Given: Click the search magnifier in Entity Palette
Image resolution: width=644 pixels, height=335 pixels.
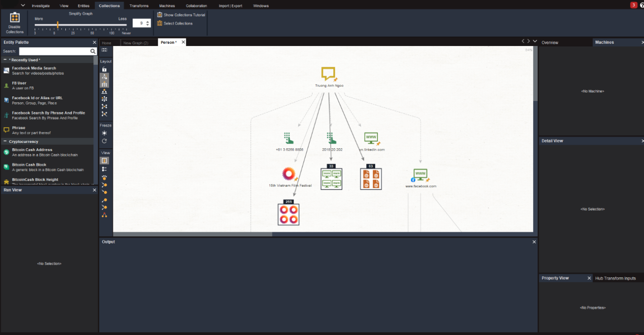Looking at the screenshot, I should 93,51.
